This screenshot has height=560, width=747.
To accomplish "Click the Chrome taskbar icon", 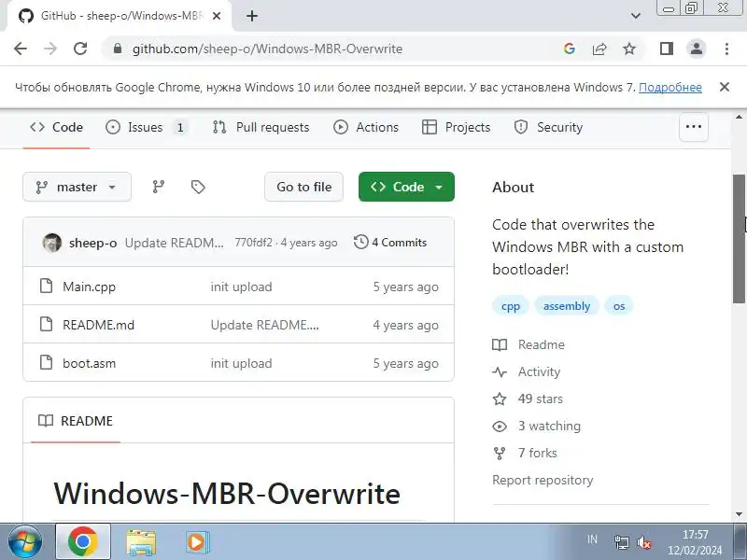I will click(x=83, y=542).
